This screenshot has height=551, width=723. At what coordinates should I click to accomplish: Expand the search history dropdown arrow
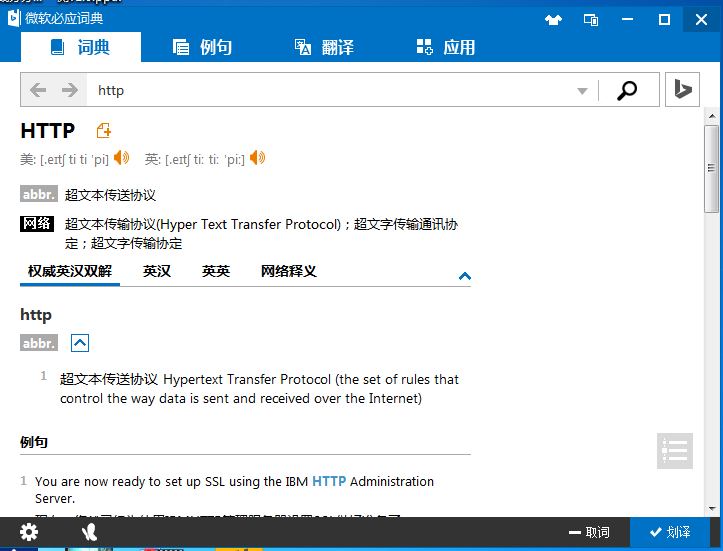pos(582,91)
